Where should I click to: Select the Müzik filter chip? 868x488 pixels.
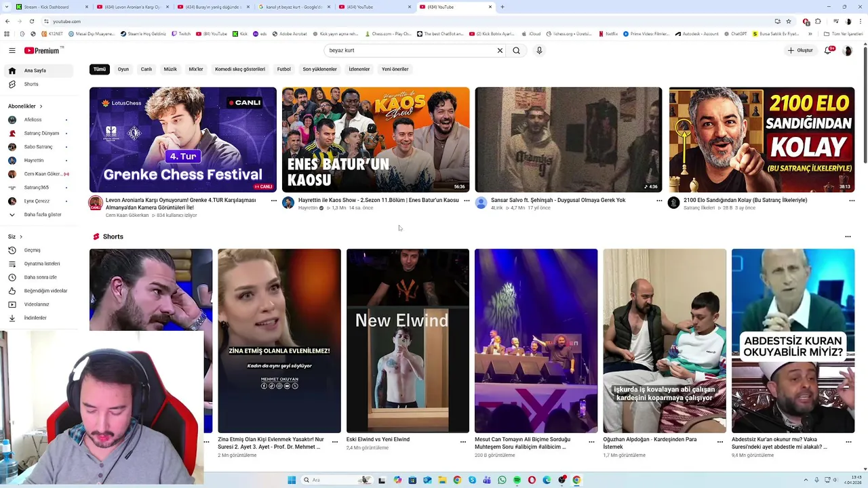coord(170,69)
